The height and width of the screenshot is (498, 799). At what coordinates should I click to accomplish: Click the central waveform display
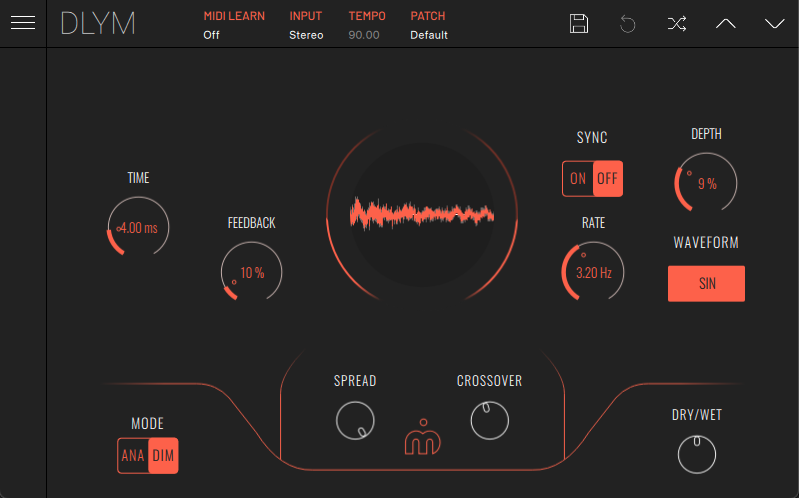[422, 214]
